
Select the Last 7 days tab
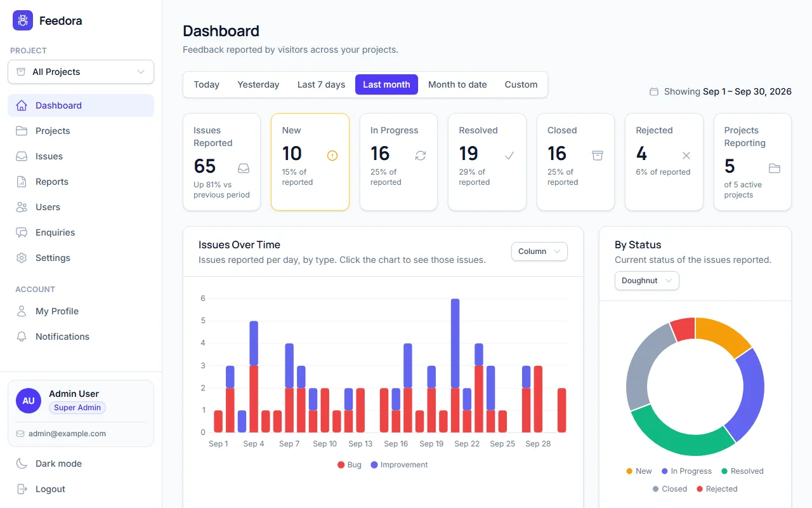(321, 84)
